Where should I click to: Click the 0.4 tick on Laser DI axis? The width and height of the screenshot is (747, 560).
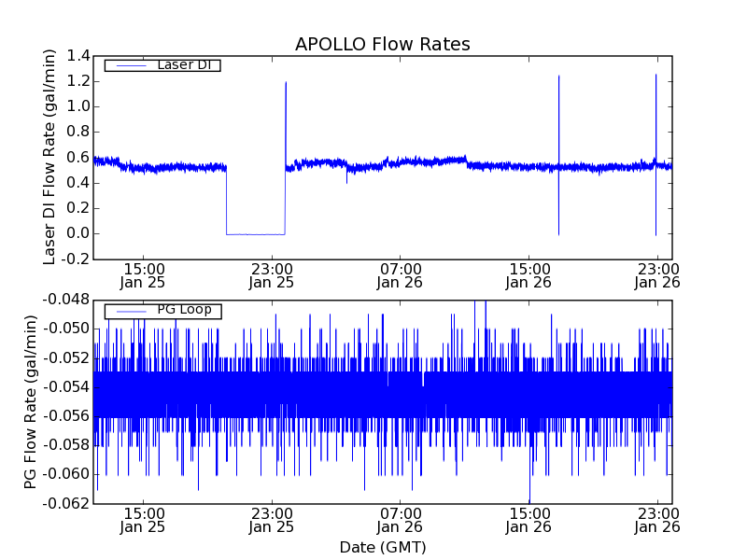coord(78,183)
